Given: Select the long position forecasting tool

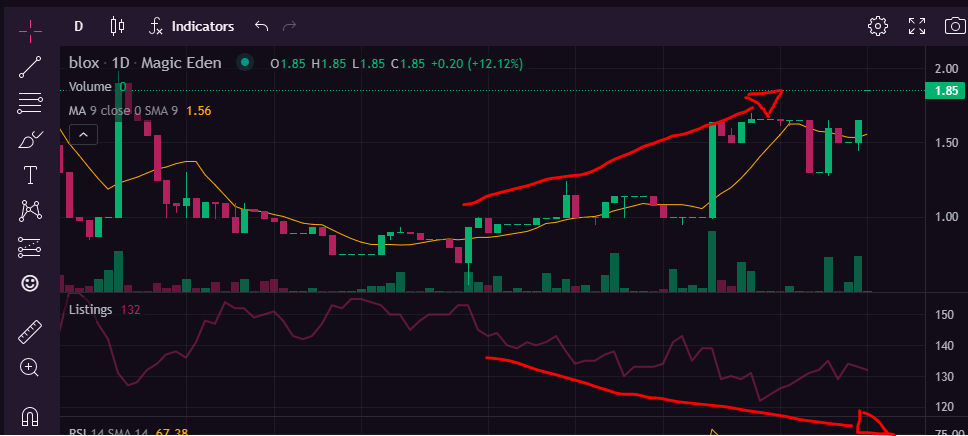Looking at the screenshot, I should pos(30,247).
